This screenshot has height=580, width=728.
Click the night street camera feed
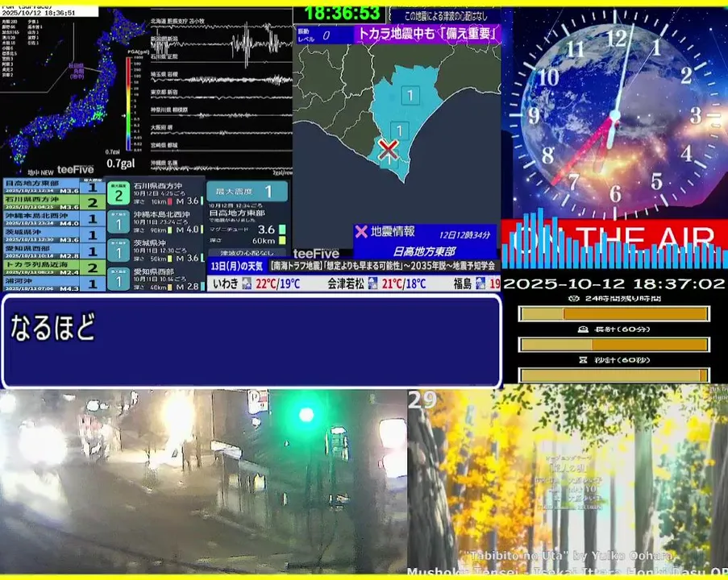[x=203, y=482]
